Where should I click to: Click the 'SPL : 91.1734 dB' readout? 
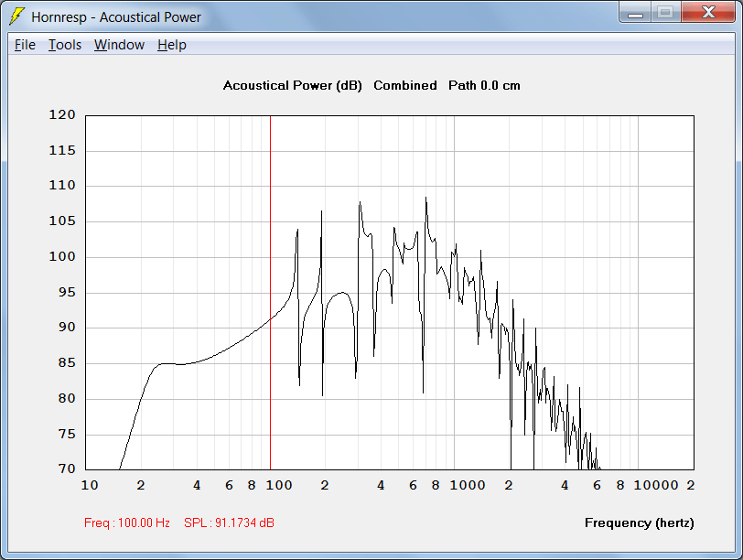pyautogui.click(x=229, y=522)
